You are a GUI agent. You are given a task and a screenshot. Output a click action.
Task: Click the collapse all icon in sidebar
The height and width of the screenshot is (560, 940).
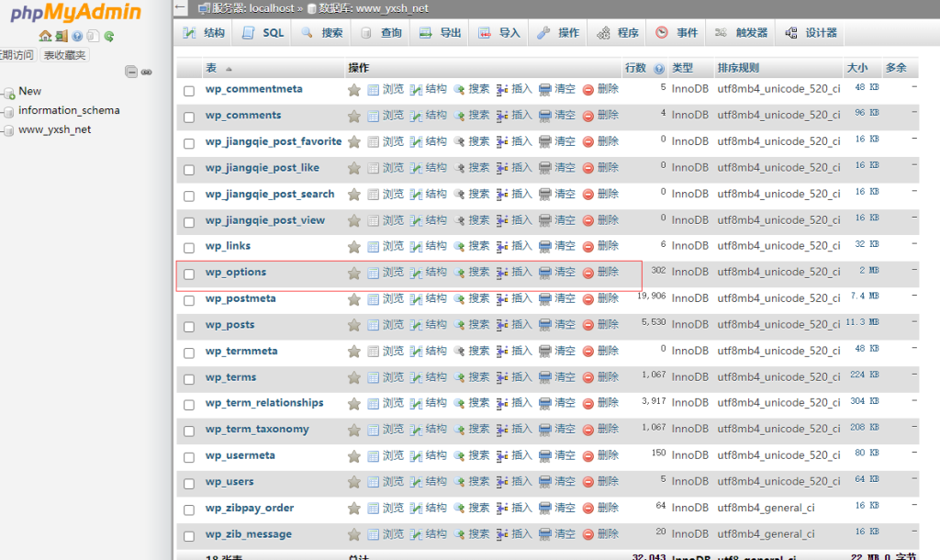(131, 72)
